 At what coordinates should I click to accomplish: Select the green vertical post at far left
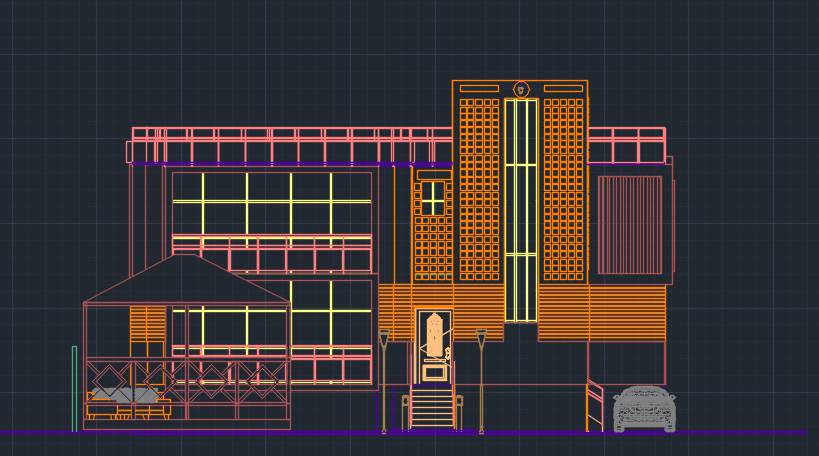tap(74, 388)
